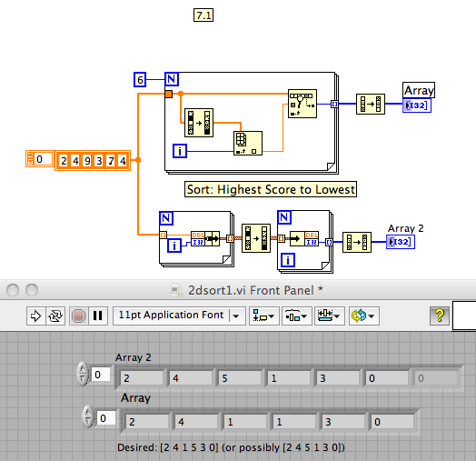The width and height of the screenshot is (476, 461).
Task: Select the Array 2 I32 indicator terminal
Action: (401, 242)
